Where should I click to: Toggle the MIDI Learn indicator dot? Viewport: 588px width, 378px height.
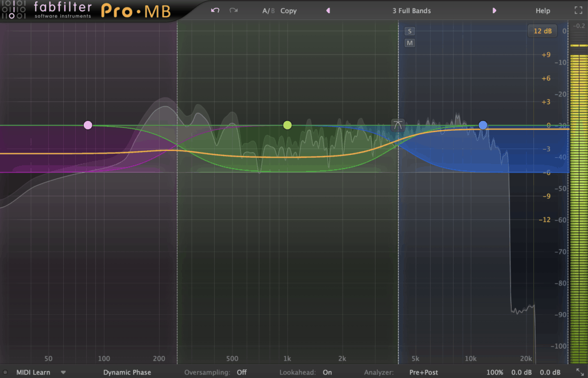coord(5,372)
